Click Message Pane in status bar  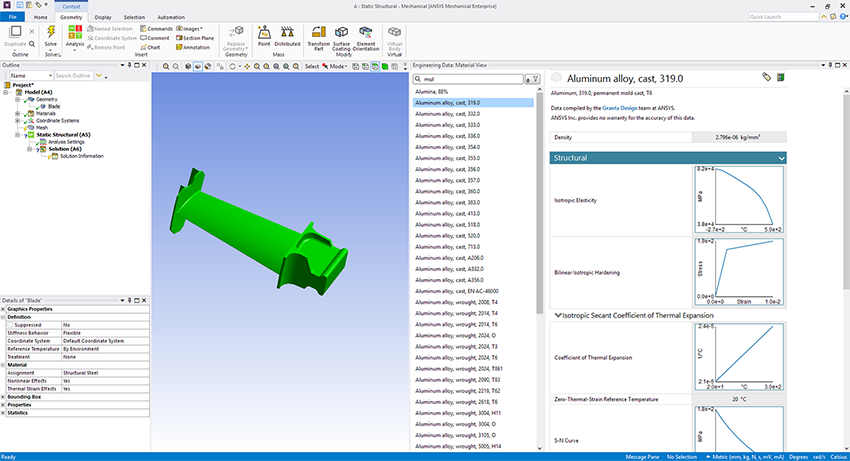point(642,457)
